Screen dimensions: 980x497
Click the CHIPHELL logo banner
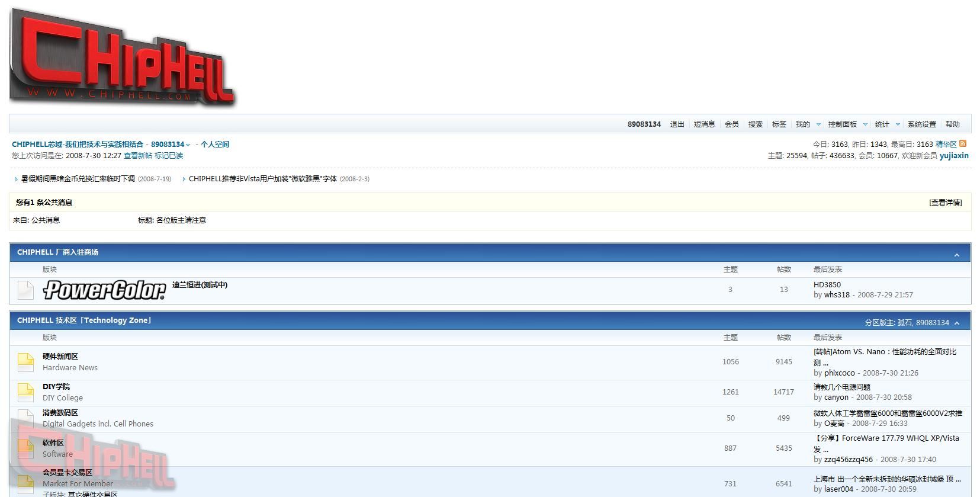tap(123, 58)
